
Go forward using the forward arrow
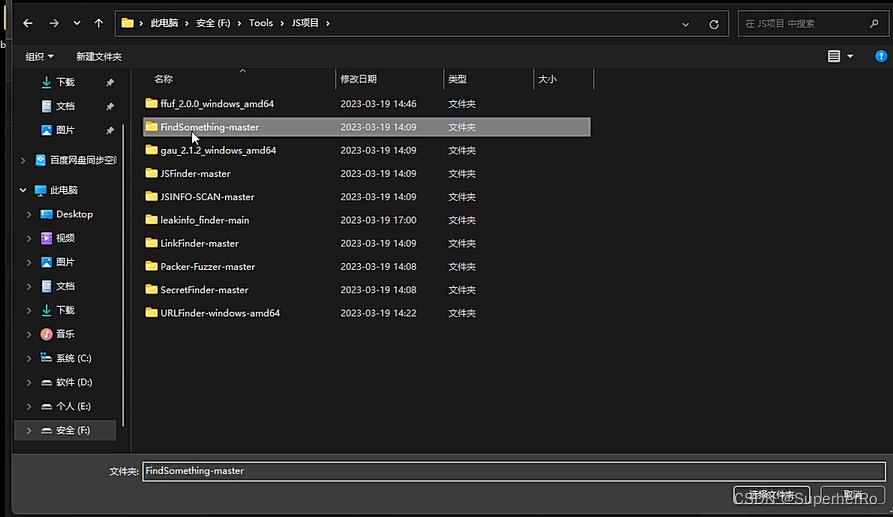(54, 23)
